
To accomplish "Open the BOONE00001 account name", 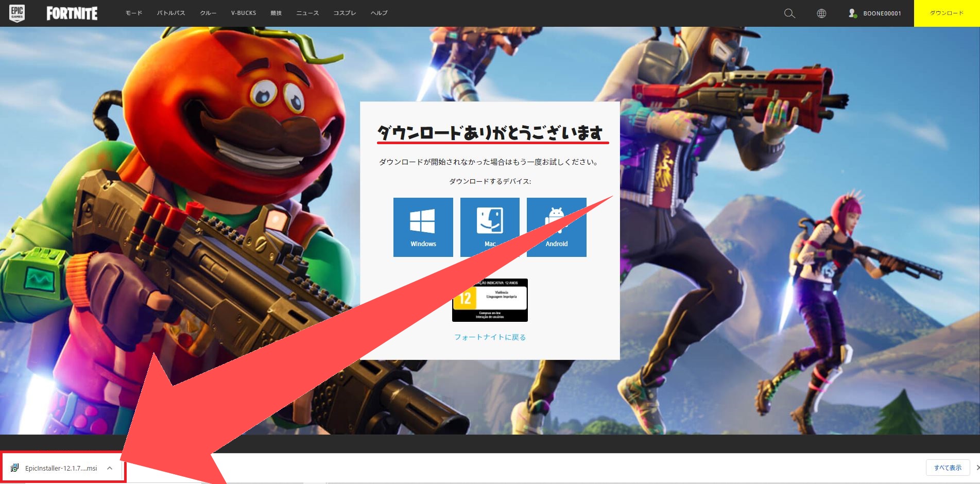I will coord(882,13).
